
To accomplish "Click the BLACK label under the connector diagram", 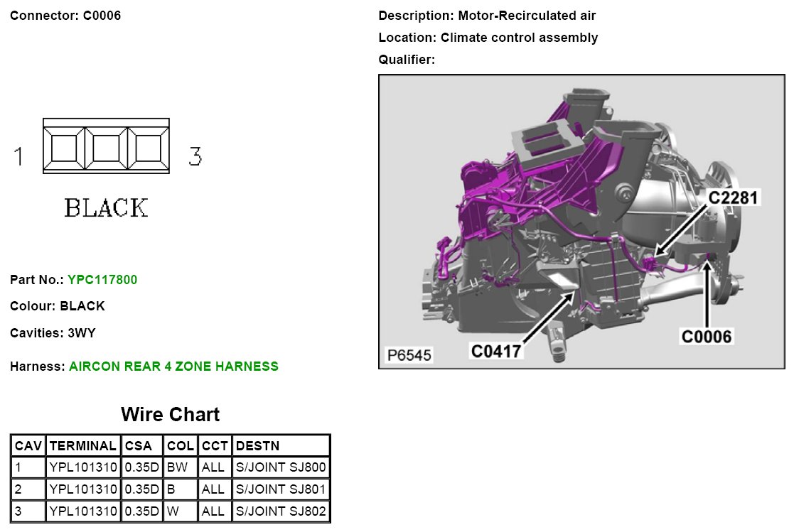I will click(x=106, y=208).
